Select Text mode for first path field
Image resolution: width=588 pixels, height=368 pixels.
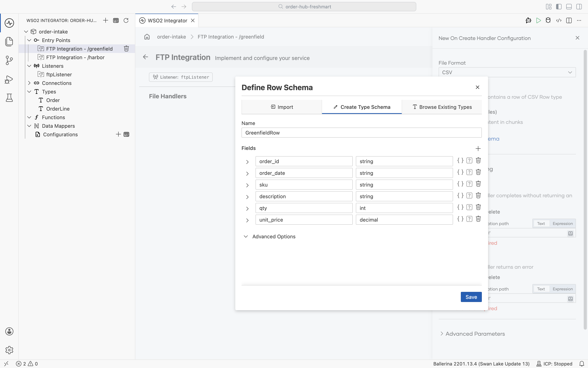pos(541,224)
